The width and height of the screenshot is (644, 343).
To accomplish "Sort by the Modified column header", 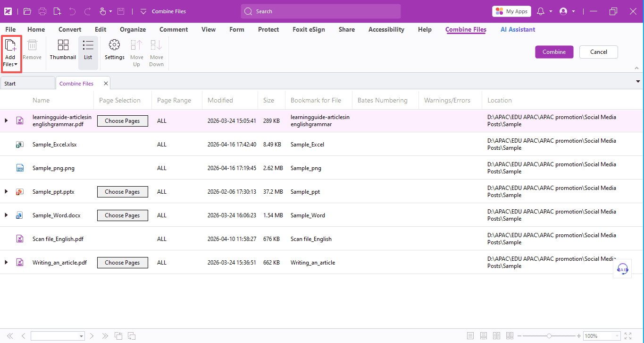I will coord(220,100).
